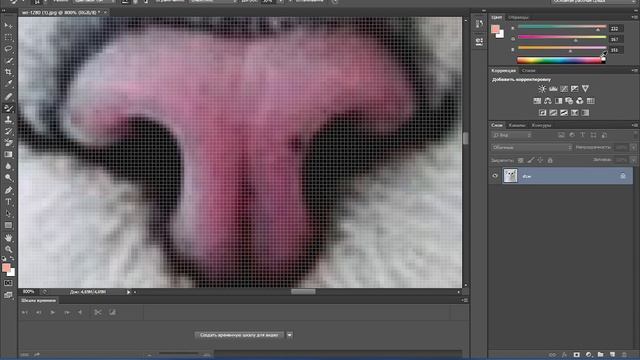Image resolution: width=640 pixels, height=360 pixels.
Task: Add Posterize adjustment layer
Action: tap(553, 113)
